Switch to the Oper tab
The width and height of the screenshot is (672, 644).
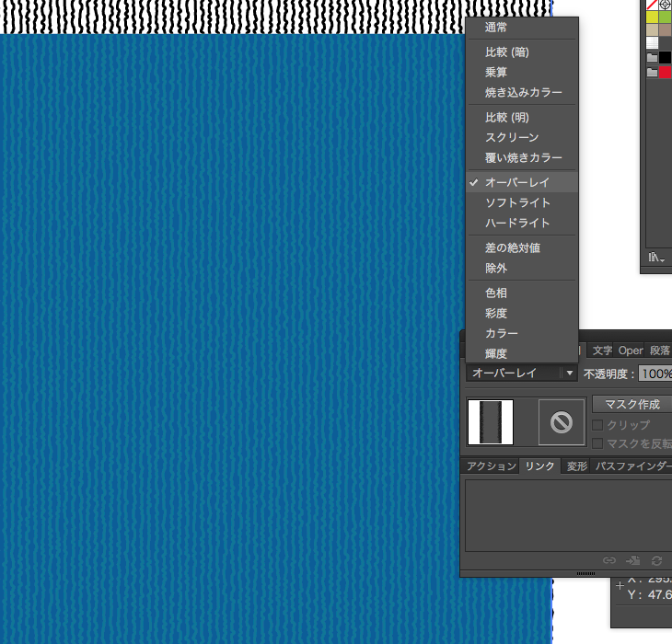(631, 351)
